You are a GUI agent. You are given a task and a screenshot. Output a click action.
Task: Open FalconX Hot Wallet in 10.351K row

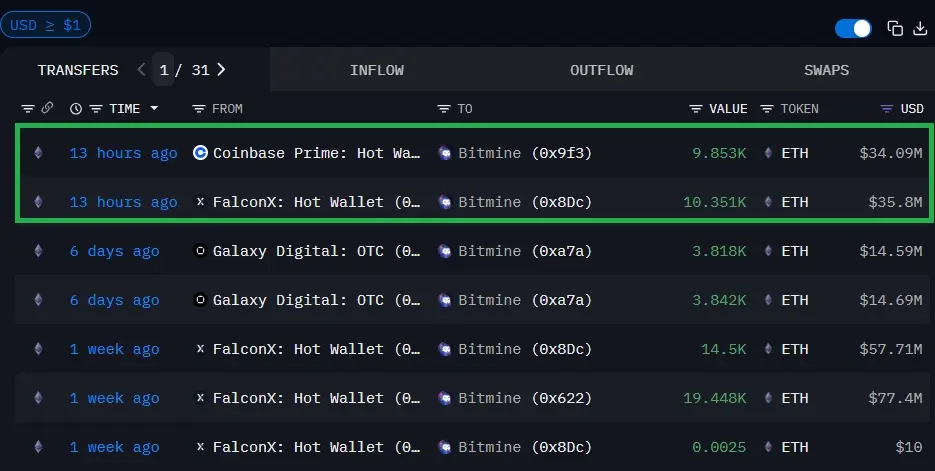pos(317,202)
